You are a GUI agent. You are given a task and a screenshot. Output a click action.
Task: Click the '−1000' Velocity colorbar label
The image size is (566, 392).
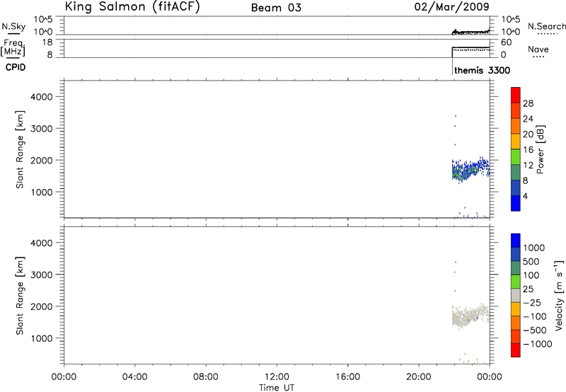[x=538, y=344]
